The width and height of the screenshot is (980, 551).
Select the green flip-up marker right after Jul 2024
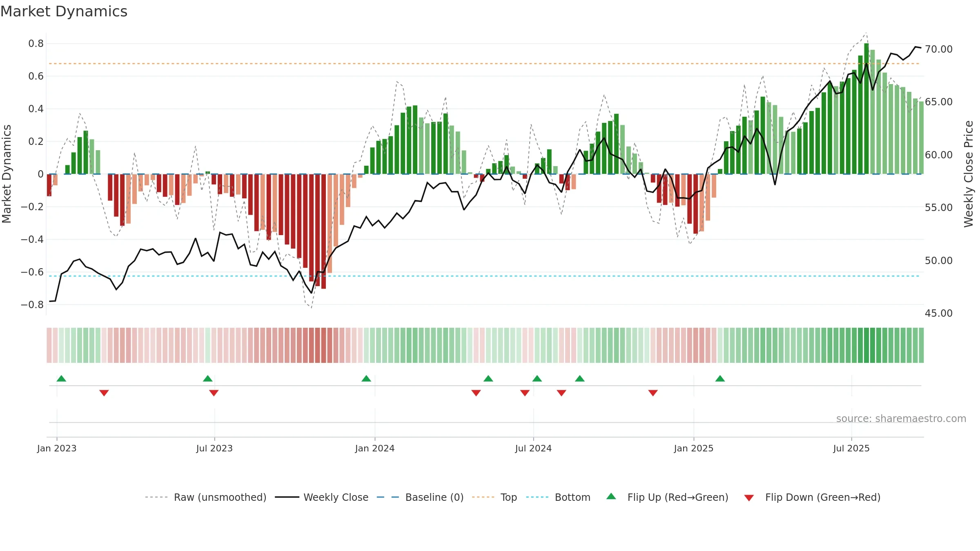click(x=537, y=378)
